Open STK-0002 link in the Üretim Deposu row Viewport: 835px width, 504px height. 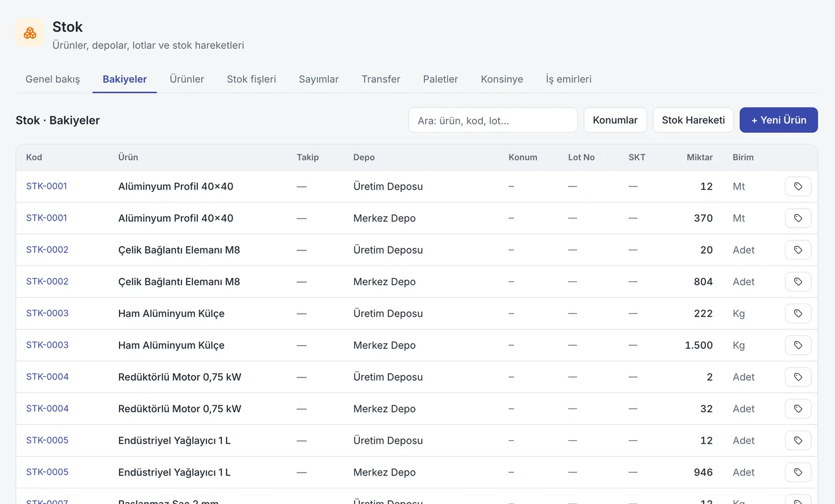tap(47, 250)
